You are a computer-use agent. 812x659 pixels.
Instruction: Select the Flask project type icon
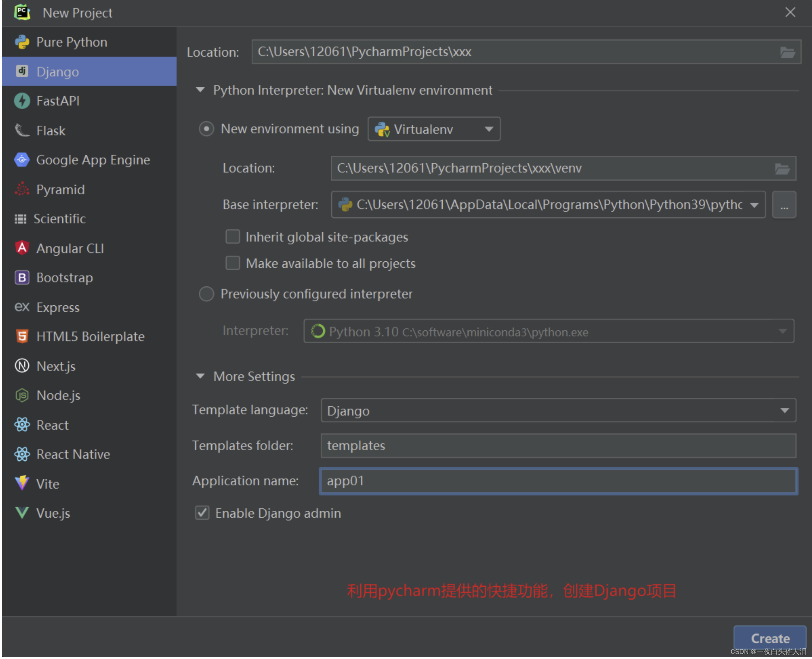pyautogui.click(x=22, y=131)
